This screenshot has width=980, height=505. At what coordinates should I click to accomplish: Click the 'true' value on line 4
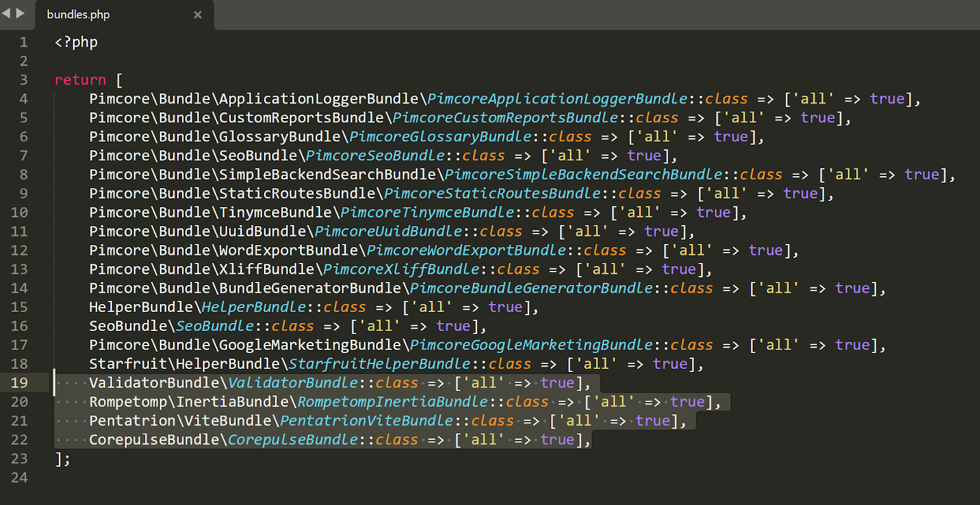pos(887,99)
